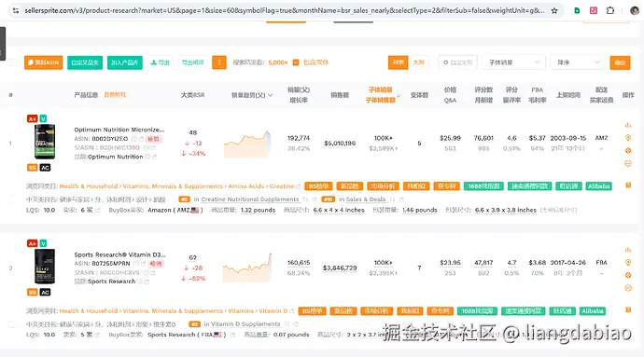
Task: Expand the 销量趋势(父) column dropdown
Action: pyautogui.click(x=271, y=95)
